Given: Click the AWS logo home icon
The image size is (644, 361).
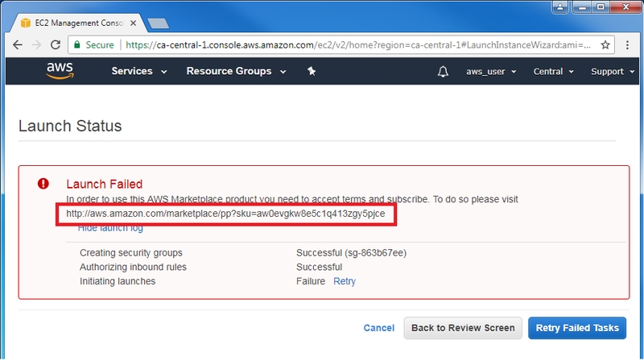Looking at the screenshot, I should [60, 71].
